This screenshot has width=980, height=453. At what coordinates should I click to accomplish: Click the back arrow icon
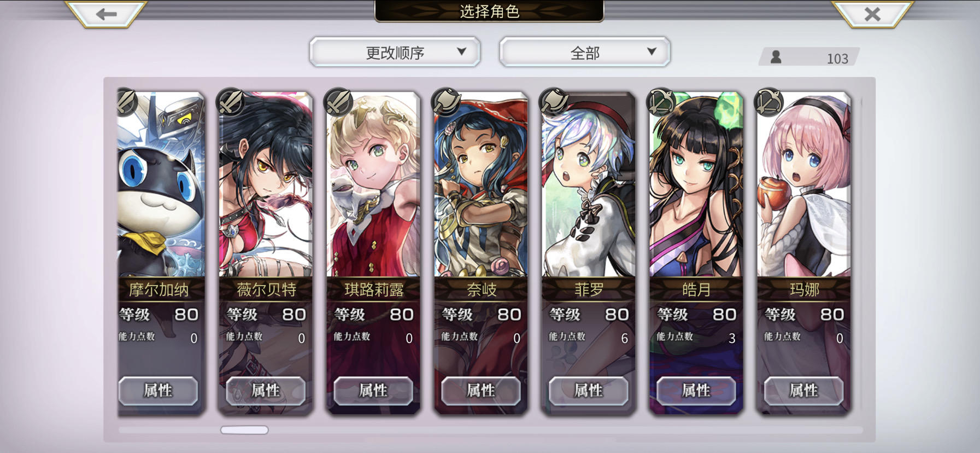[106, 14]
